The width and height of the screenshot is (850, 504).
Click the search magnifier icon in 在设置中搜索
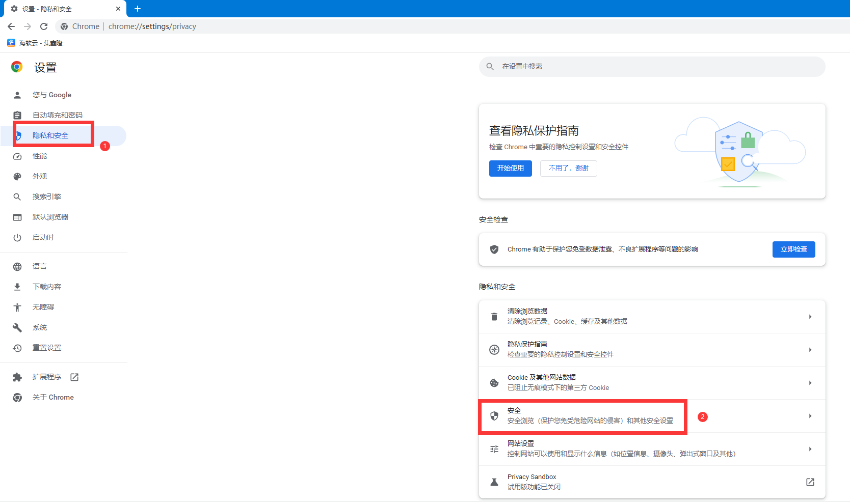point(490,67)
